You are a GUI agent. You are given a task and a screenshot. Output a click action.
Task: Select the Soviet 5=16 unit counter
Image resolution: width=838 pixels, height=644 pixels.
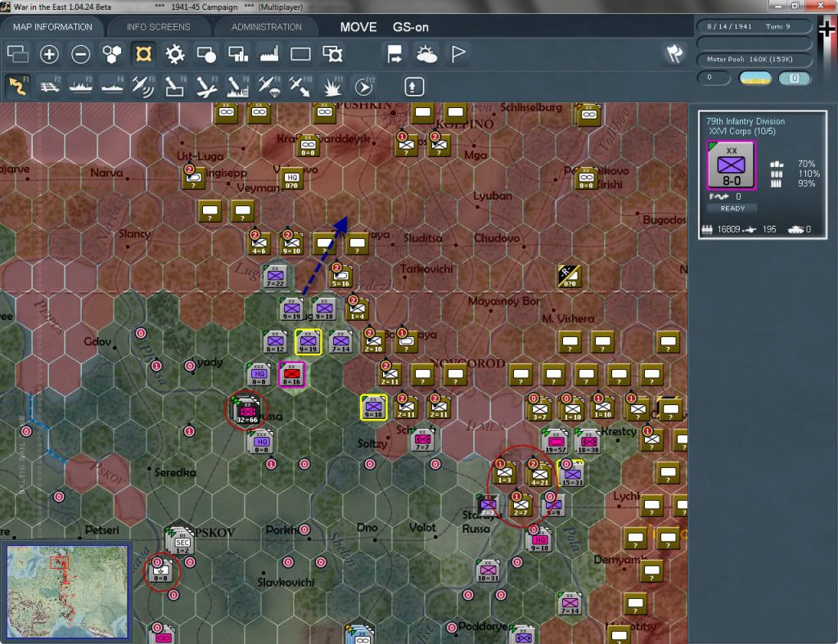pos(341,277)
